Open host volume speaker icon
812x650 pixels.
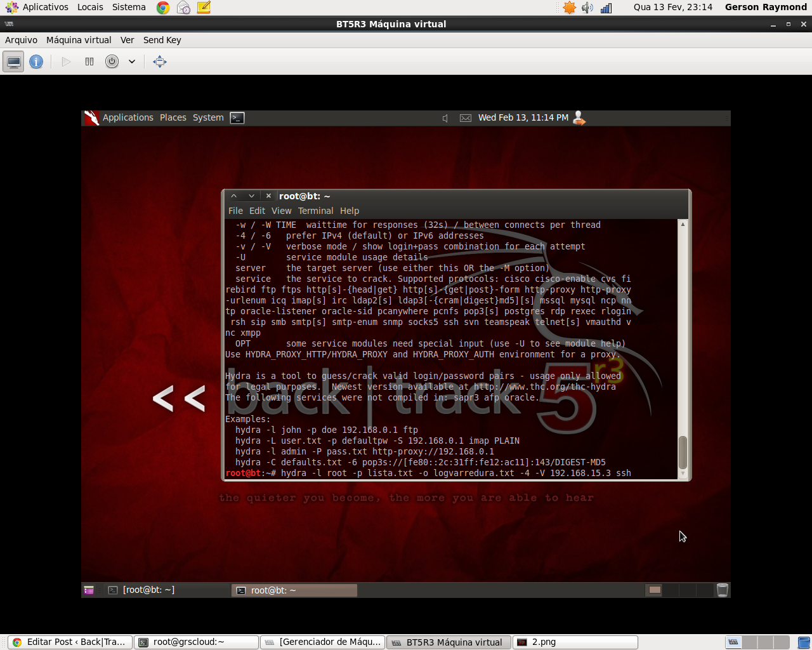[x=587, y=8]
